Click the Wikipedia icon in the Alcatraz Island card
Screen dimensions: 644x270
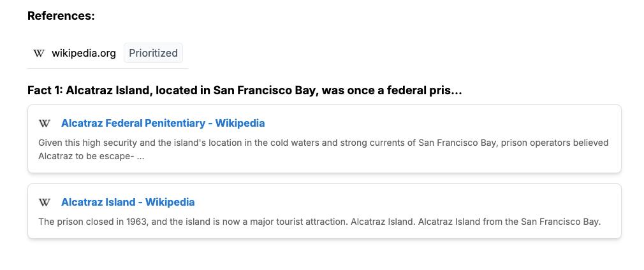point(45,202)
